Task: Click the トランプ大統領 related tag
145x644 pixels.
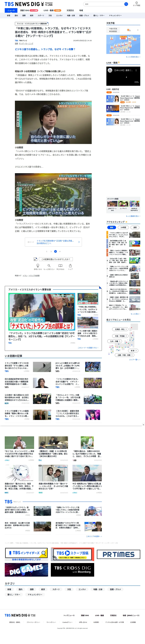Action: click(34, 275)
